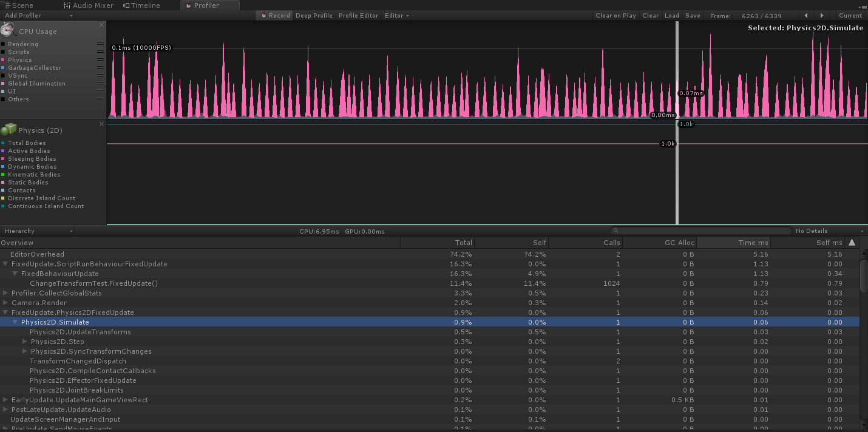
Task: Grab the reorder handle for Scripts
Action: pyautogui.click(x=100, y=52)
